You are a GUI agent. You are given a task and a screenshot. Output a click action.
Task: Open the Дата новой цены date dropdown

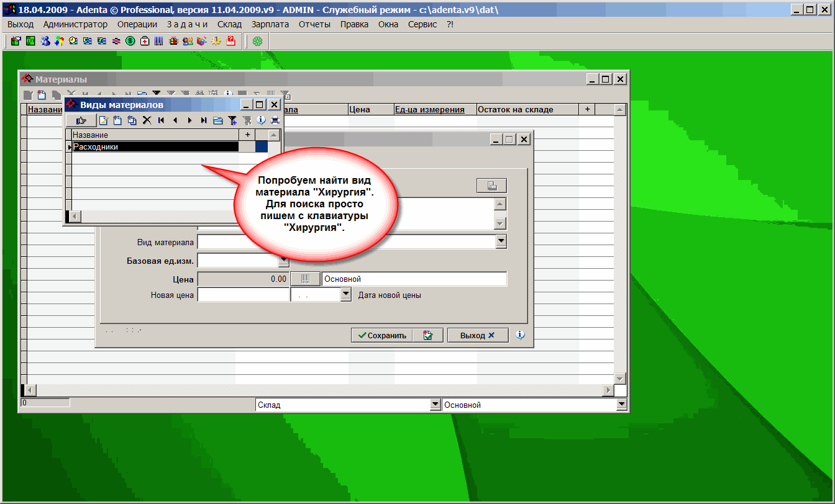(x=347, y=295)
